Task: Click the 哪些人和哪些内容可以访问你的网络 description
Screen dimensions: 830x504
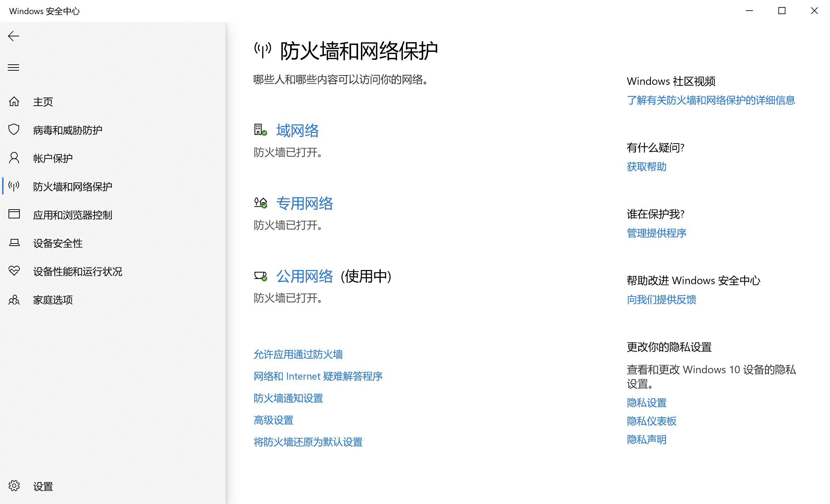Action: tap(341, 80)
